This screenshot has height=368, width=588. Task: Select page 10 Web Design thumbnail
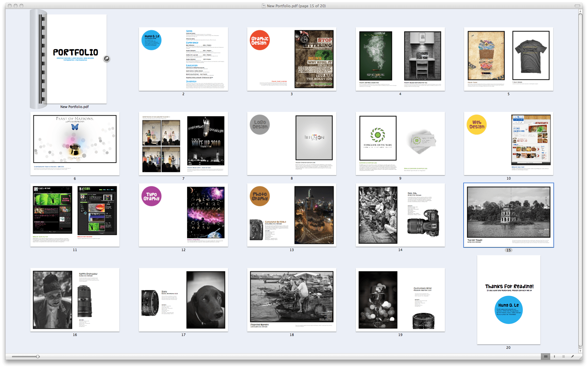508,144
